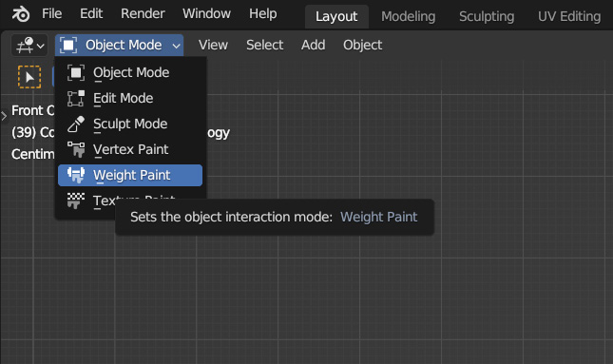Click the Texture Paint checker brush icon

[x=76, y=201]
